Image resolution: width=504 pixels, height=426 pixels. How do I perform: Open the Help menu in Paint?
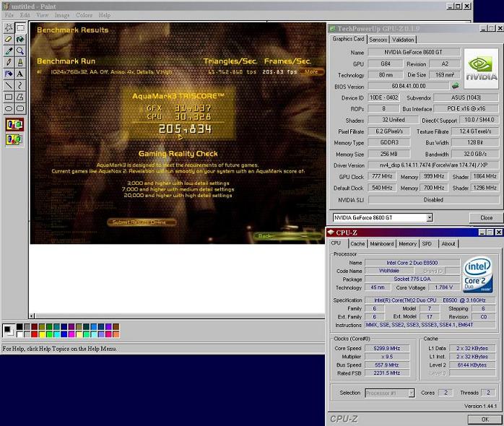point(105,15)
